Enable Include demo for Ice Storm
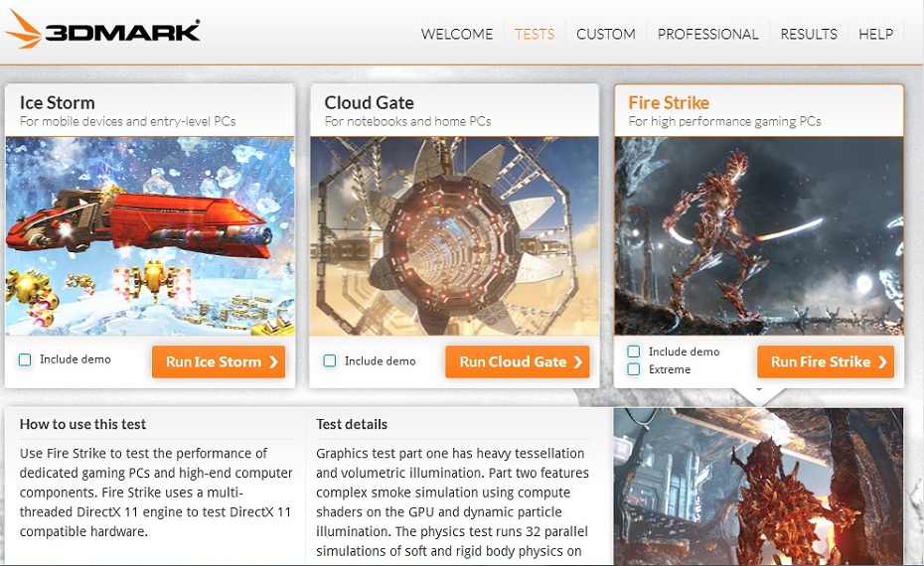924x566 pixels. (x=25, y=359)
